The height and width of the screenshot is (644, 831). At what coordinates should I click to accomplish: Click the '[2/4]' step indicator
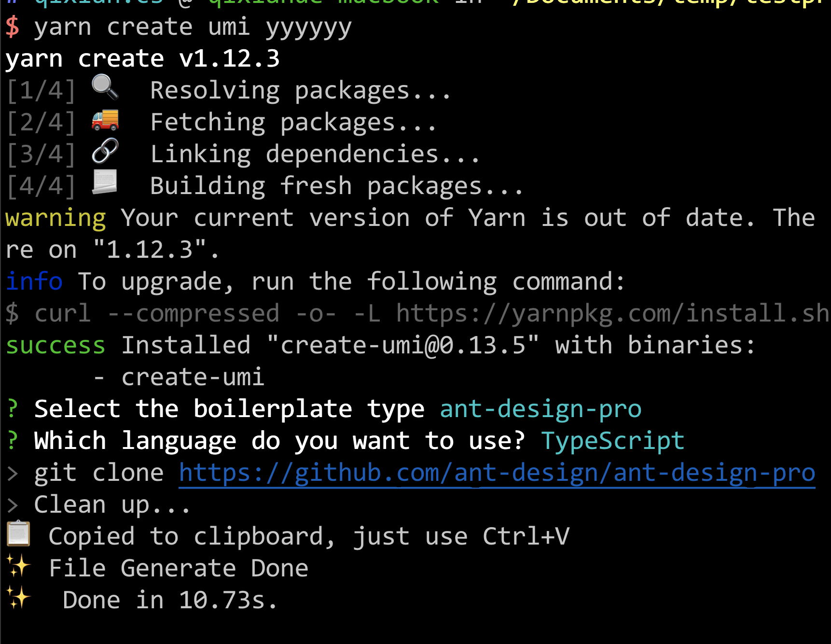pos(42,123)
